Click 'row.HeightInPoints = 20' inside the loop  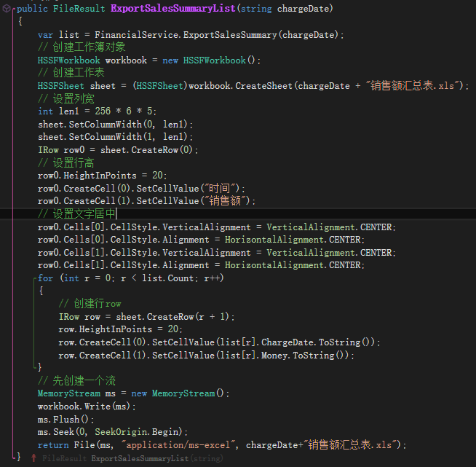(121, 329)
